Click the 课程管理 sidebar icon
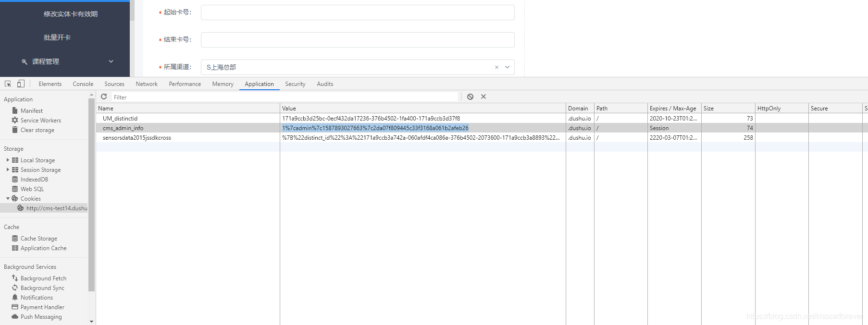This screenshot has height=325, width=868. (x=25, y=61)
